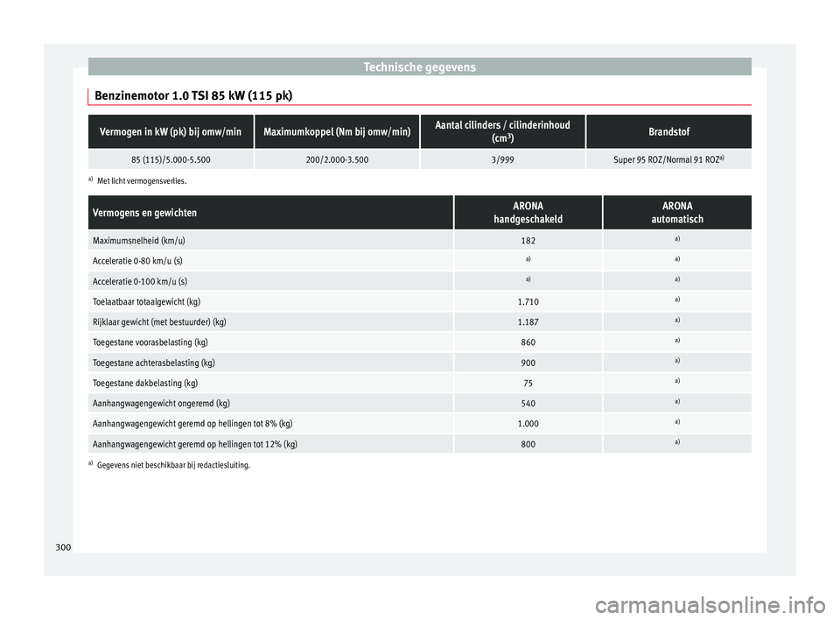The image size is (840, 620).
Task: Select row label 'Aanhangwagengewicht ongeremd (kg)'
Action: (x=161, y=404)
